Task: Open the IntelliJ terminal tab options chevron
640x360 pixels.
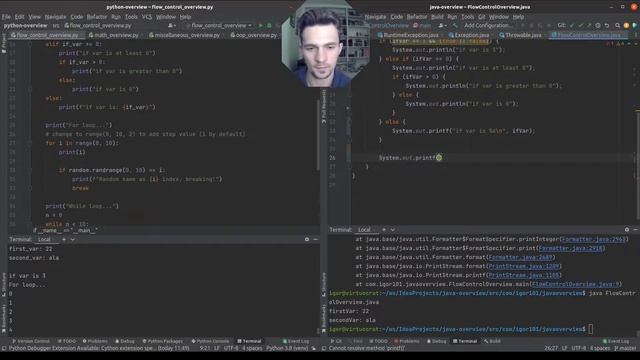Action: [x=392, y=230]
